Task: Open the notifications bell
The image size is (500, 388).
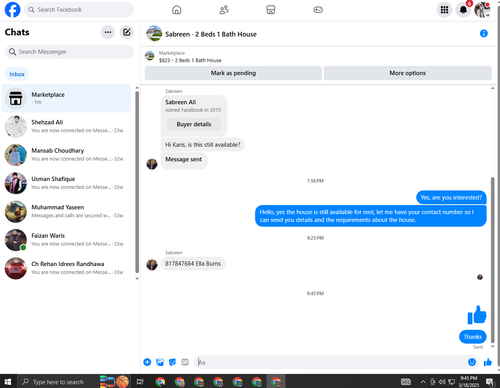Action: 463,10
